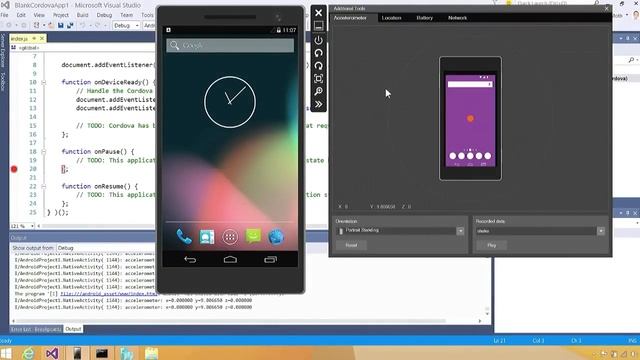Open additional tools via double-chevron icon
The height and width of the screenshot is (360, 640).
tap(318, 104)
